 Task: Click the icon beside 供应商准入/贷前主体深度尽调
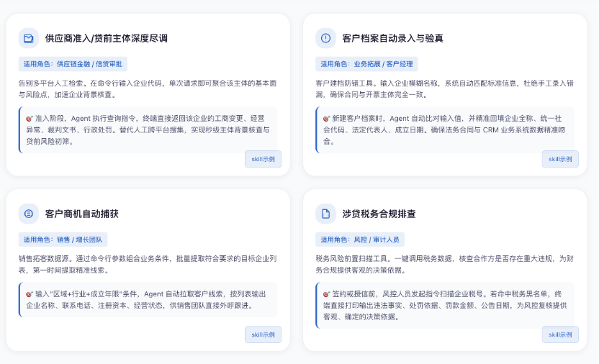pos(29,38)
